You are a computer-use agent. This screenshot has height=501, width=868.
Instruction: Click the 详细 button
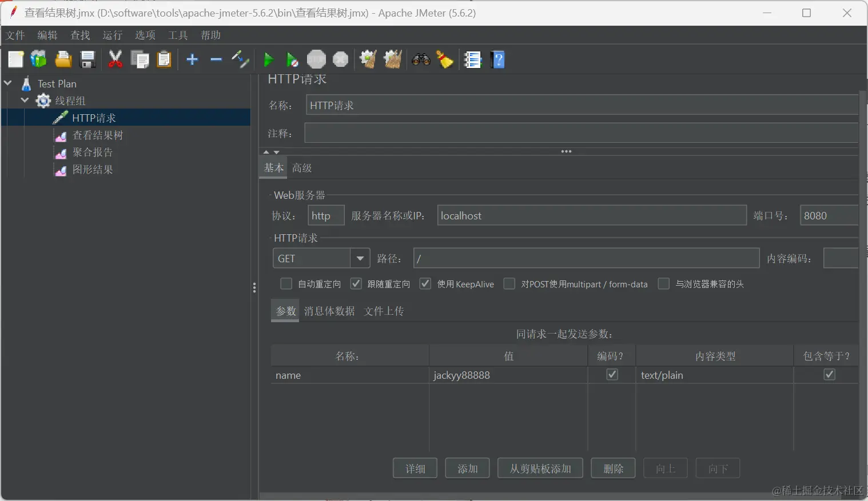coord(415,468)
